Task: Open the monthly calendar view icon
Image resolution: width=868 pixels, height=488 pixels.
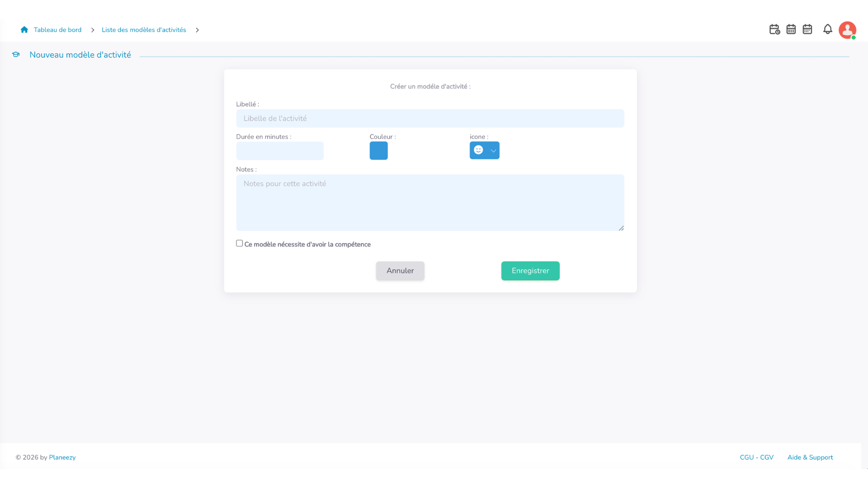Action: coord(807,29)
